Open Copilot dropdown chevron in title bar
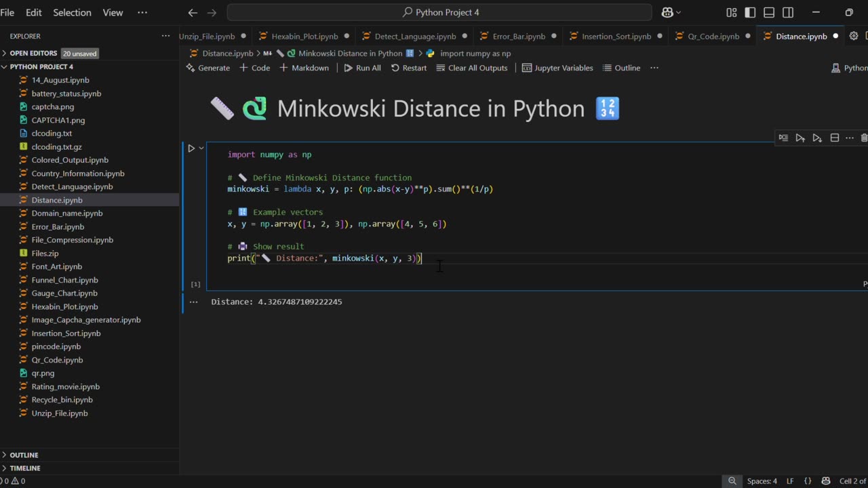Viewport: 868px width, 488px height. (x=679, y=12)
